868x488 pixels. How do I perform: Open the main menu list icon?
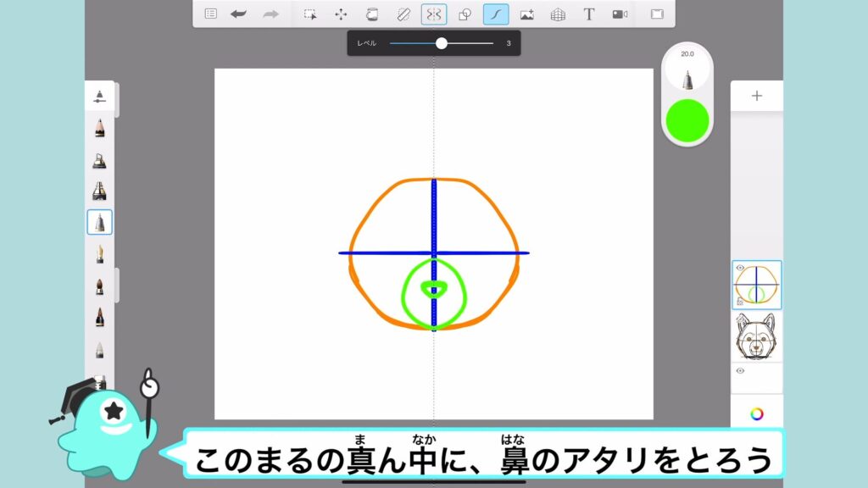click(x=211, y=14)
